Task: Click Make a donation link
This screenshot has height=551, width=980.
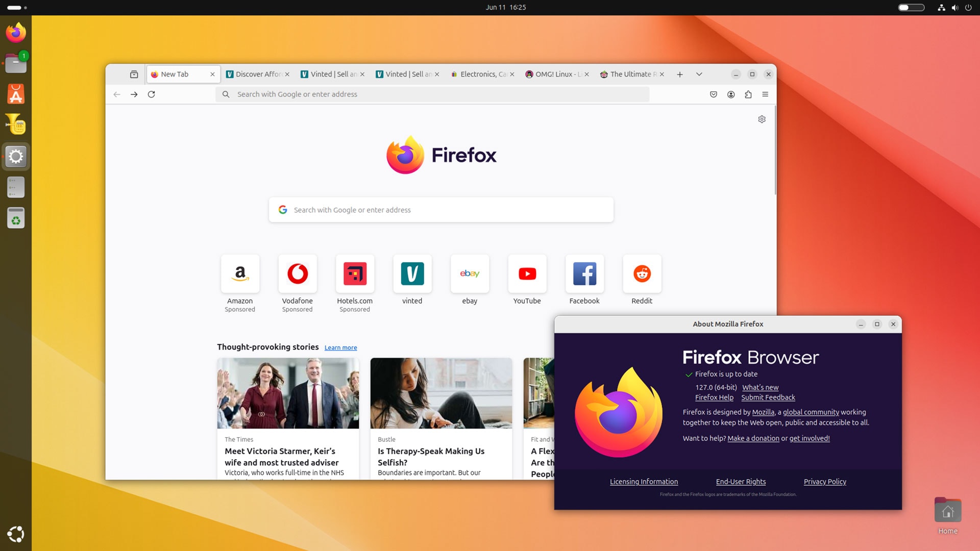Action: pyautogui.click(x=753, y=438)
